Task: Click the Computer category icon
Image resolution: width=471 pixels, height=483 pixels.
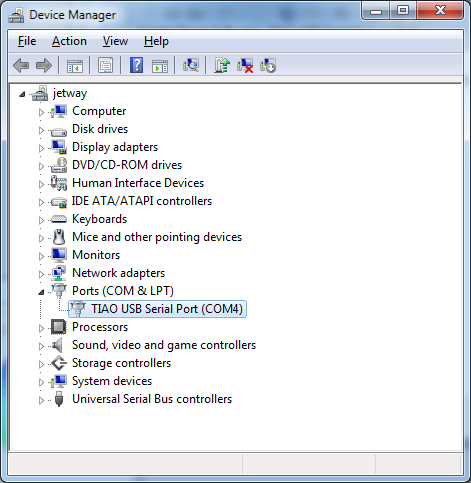Action: 59,111
